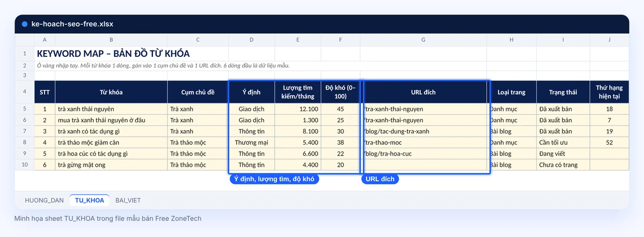Select column C header
This screenshot has height=237, width=644.
coord(198,40)
